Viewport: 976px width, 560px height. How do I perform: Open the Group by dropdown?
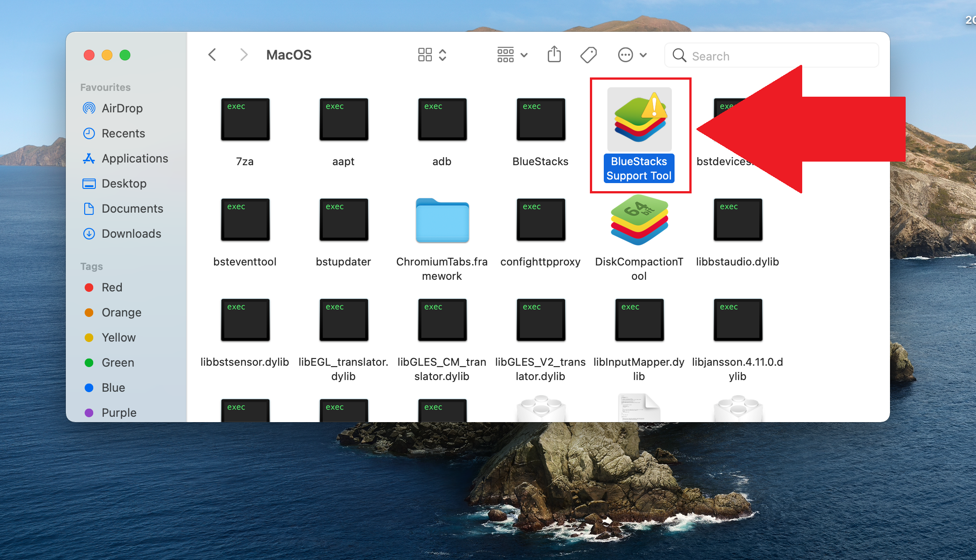pyautogui.click(x=512, y=55)
